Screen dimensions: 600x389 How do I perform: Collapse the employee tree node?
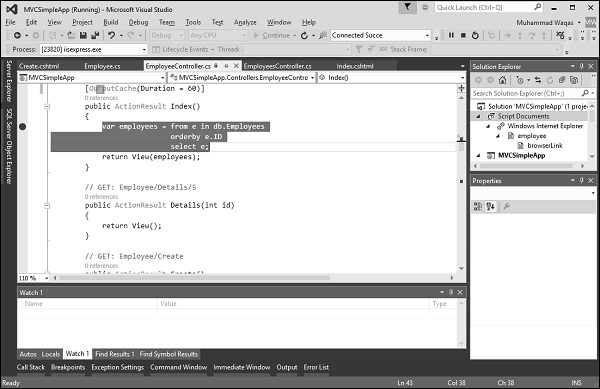point(498,136)
